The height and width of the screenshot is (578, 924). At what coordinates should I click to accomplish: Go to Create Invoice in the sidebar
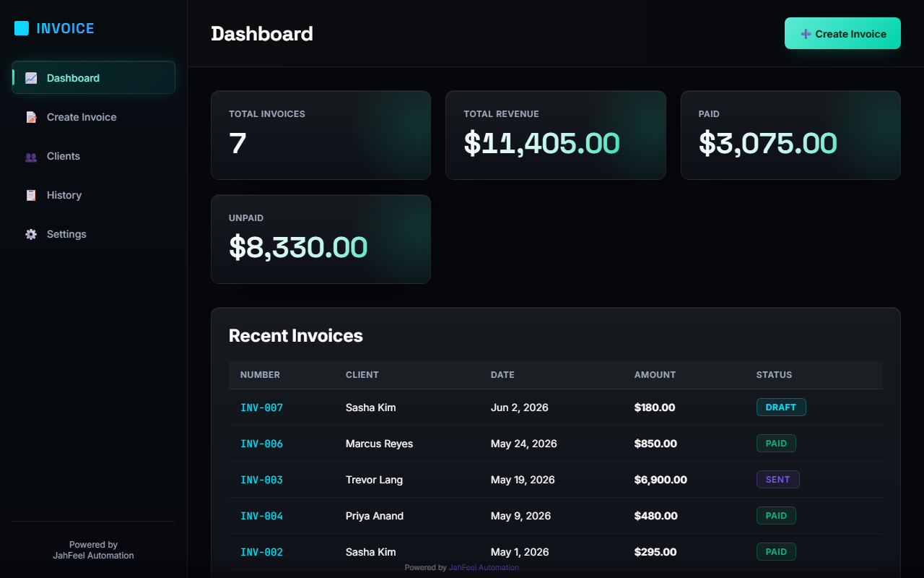93,117
